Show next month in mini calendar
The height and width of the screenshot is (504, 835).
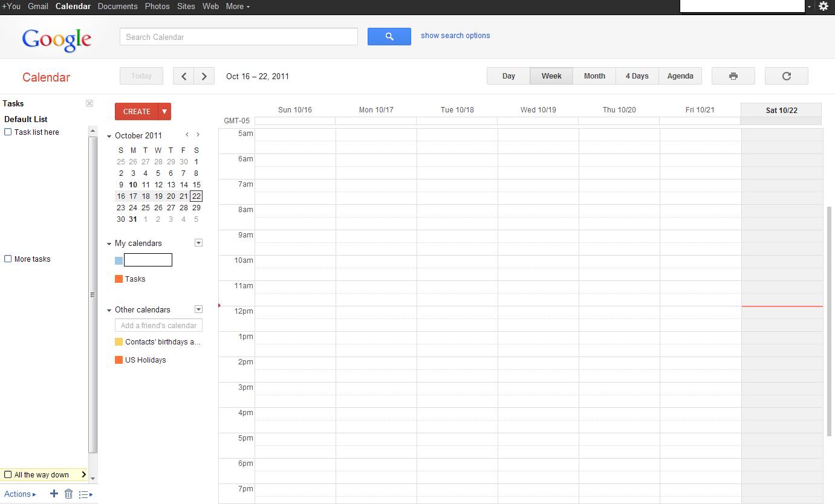198,135
